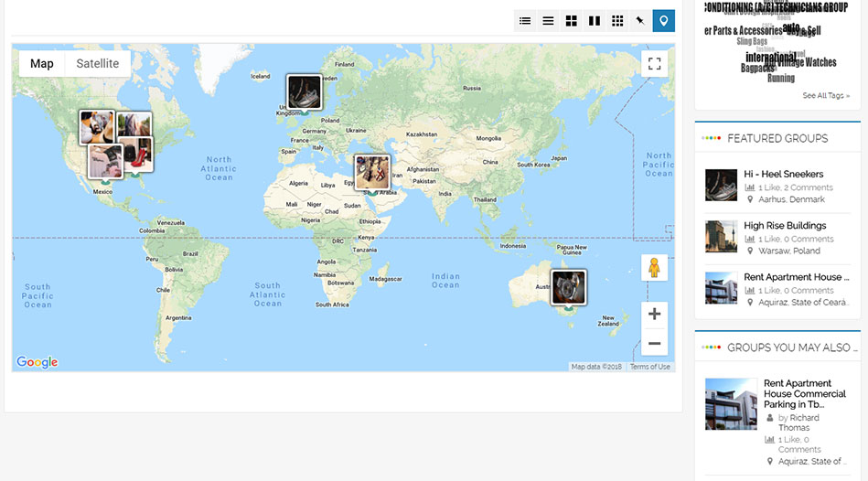Image resolution: width=868 pixels, height=481 pixels.
Task: Select the two-column view icon
Action: [595, 21]
